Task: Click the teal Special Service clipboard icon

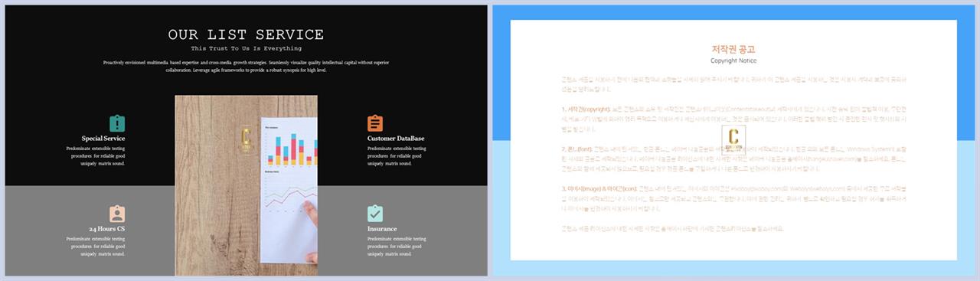Action: (x=117, y=123)
